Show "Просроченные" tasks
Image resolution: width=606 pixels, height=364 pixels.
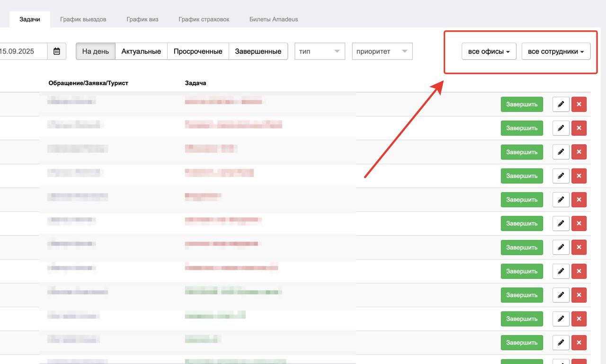(x=198, y=52)
